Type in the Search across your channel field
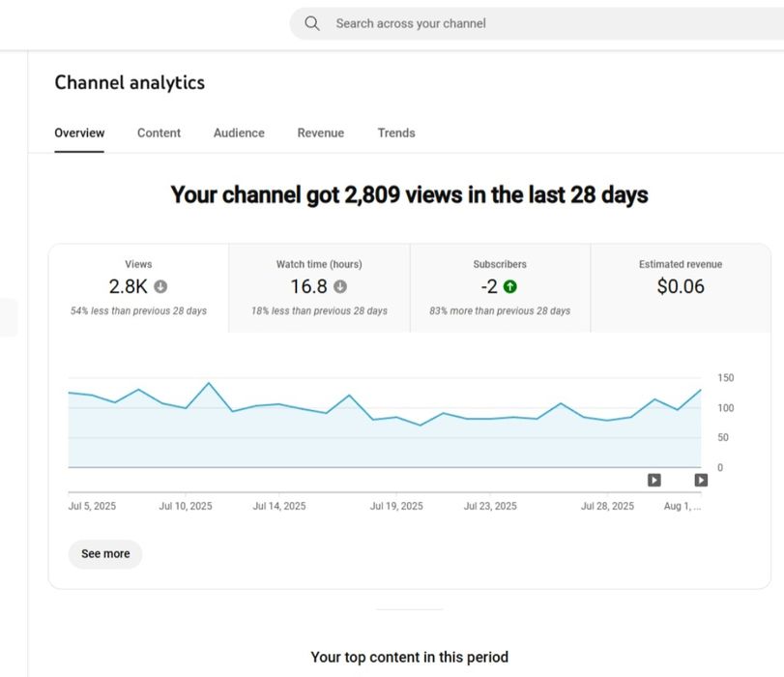Image resolution: width=784 pixels, height=677 pixels. [541, 23]
